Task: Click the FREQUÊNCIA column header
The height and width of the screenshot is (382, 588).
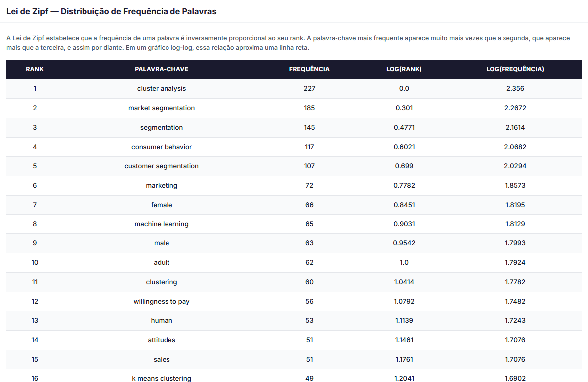Action: [x=309, y=69]
